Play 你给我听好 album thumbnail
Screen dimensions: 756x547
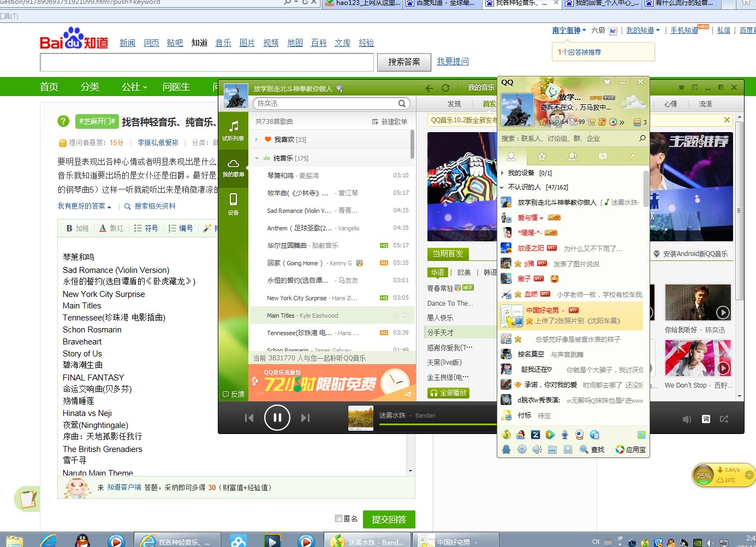point(698,302)
